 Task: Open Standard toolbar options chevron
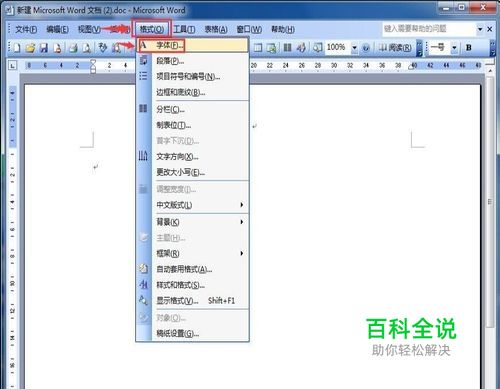click(420, 48)
